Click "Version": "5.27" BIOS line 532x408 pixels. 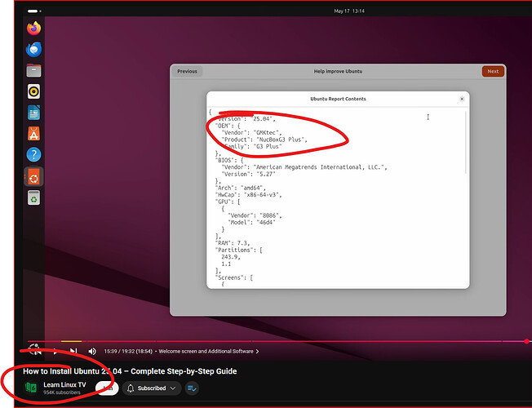pos(248,174)
